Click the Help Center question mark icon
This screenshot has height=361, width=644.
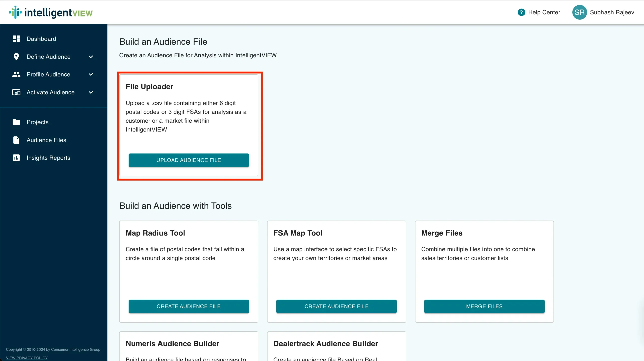point(521,12)
